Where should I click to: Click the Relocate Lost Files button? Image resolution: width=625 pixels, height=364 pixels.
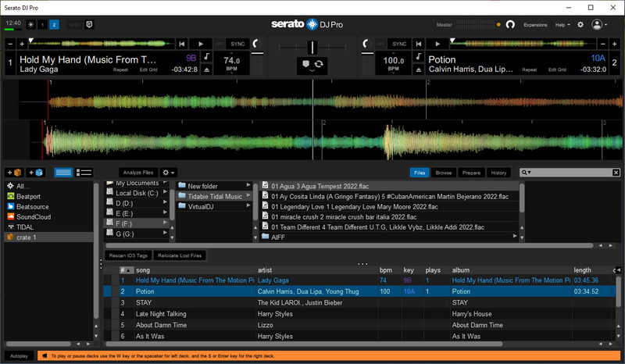pos(180,255)
